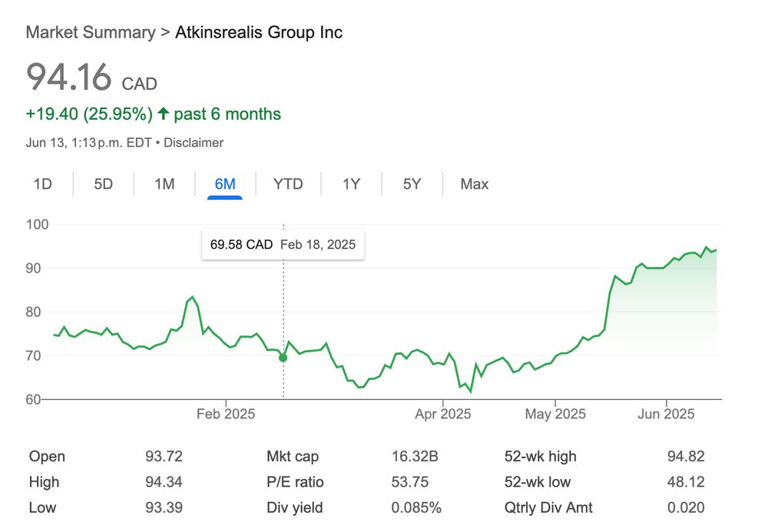Click the Atkinsrealis Group Inc title
Screen dimensions: 768x532
click(259, 32)
